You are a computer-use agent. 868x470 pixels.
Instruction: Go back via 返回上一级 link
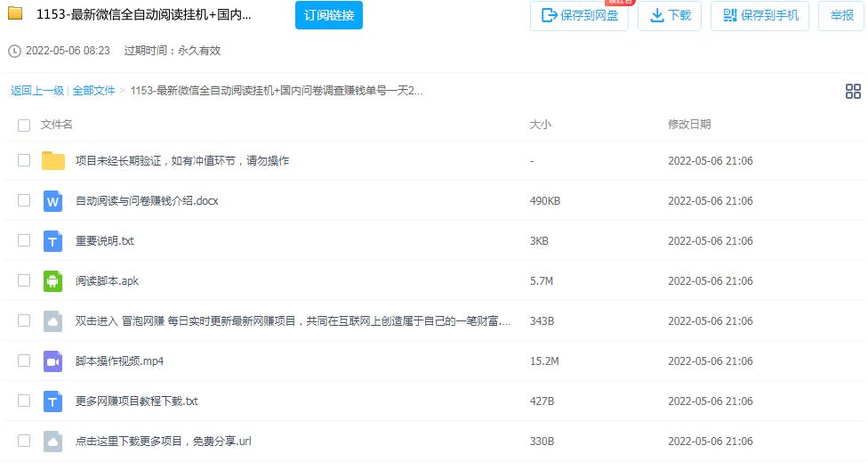point(37,91)
